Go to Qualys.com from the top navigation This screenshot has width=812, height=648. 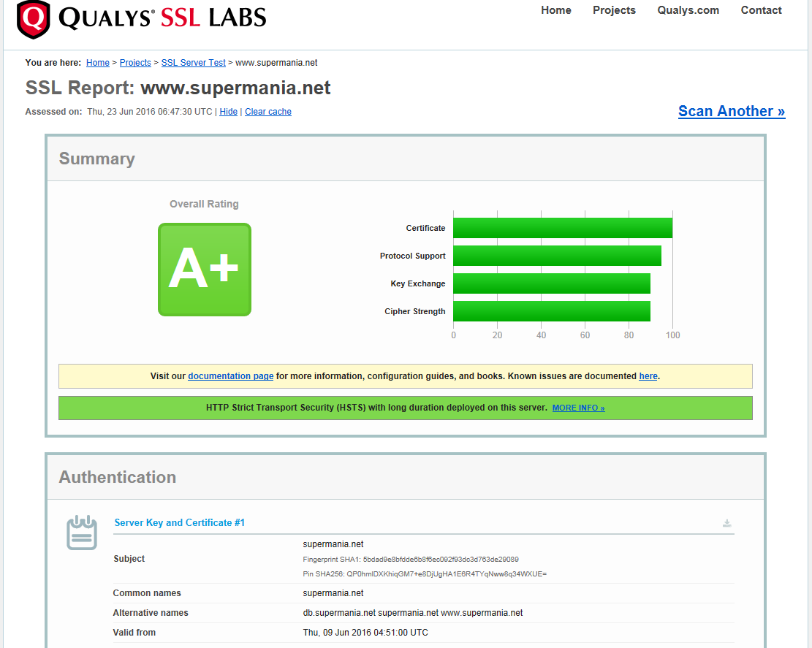click(688, 10)
